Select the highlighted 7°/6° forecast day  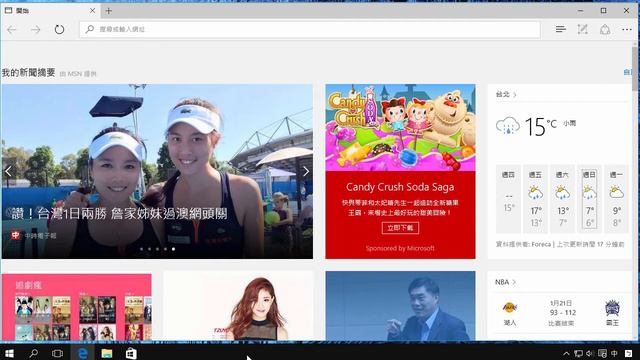(x=589, y=199)
